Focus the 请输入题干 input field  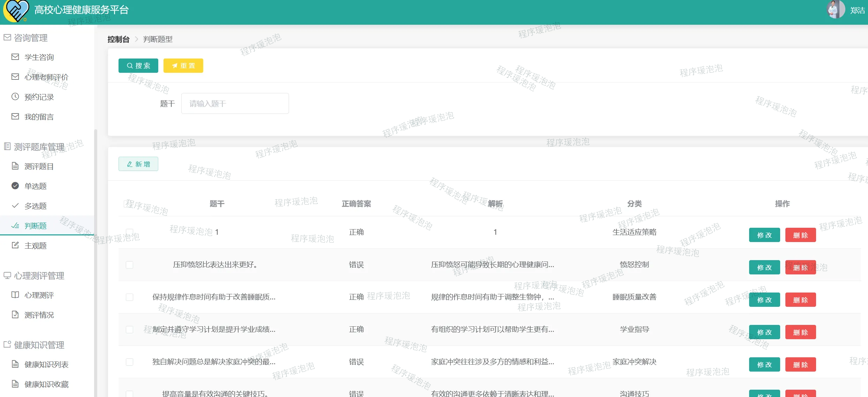click(x=235, y=103)
